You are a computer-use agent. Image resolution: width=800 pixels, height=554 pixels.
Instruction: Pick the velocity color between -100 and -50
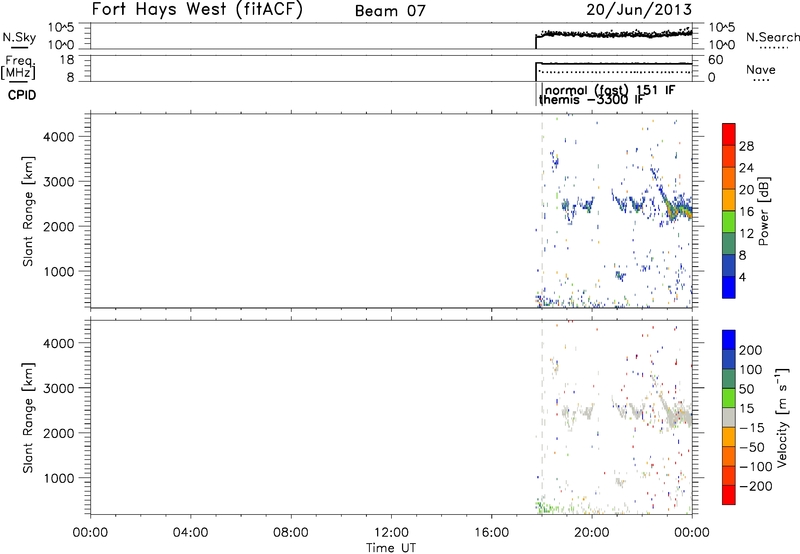[x=729, y=456]
